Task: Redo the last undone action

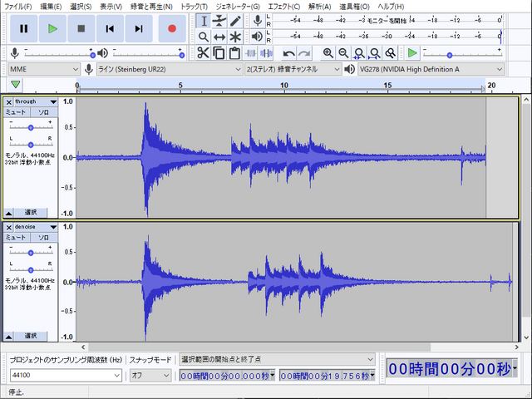Action: click(x=304, y=53)
